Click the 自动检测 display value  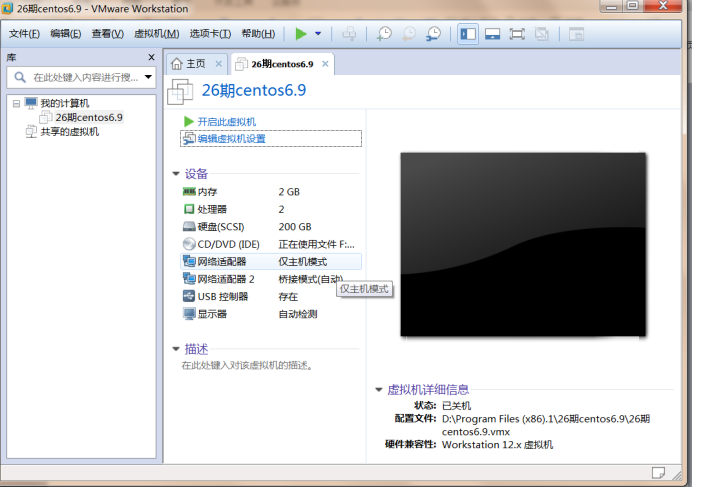click(x=298, y=314)
